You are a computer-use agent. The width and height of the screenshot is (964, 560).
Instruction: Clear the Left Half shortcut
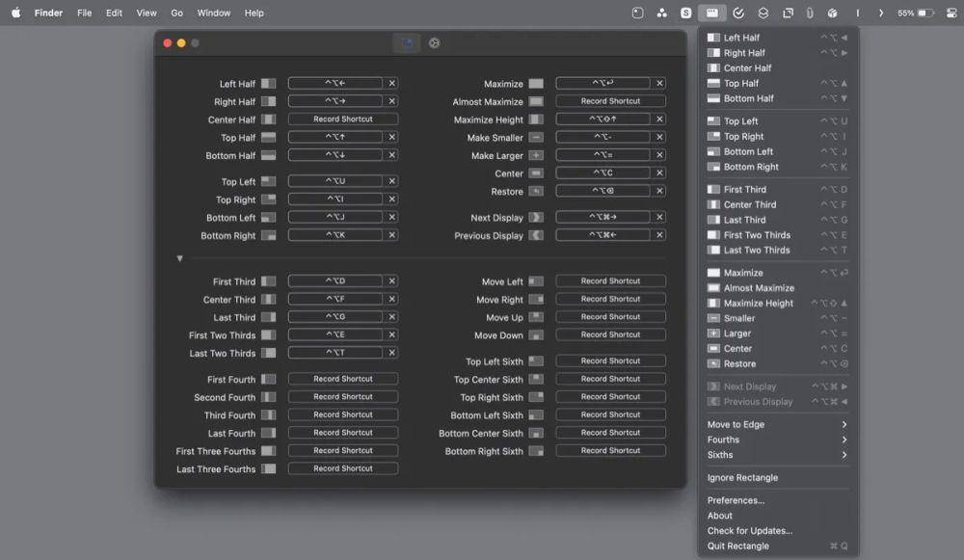(x=392, y=83)
